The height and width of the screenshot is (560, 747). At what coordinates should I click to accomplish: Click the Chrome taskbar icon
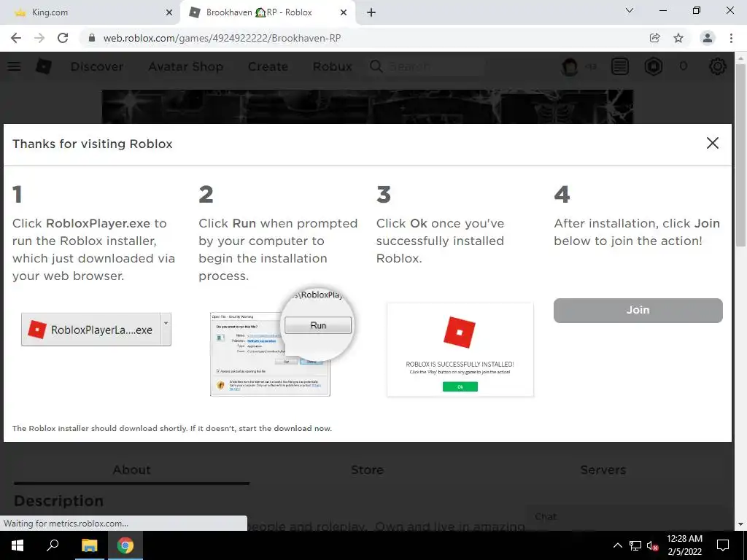pos(125,545)
